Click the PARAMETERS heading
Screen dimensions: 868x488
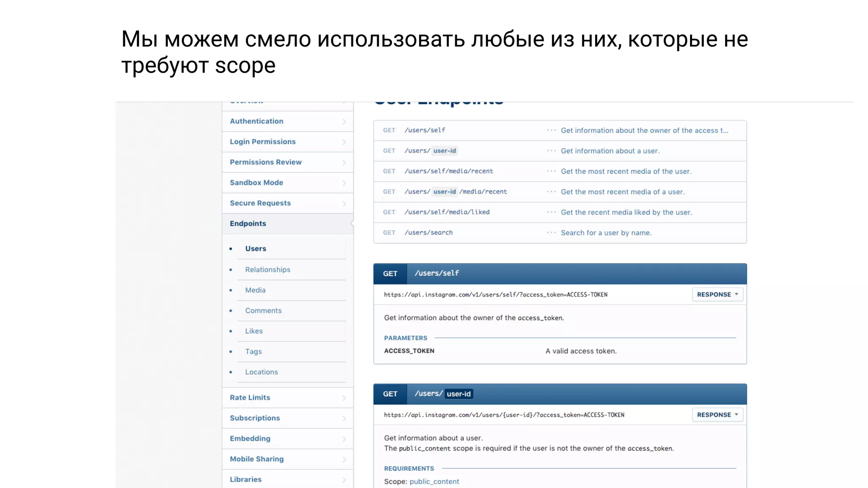tap(406, 338)
